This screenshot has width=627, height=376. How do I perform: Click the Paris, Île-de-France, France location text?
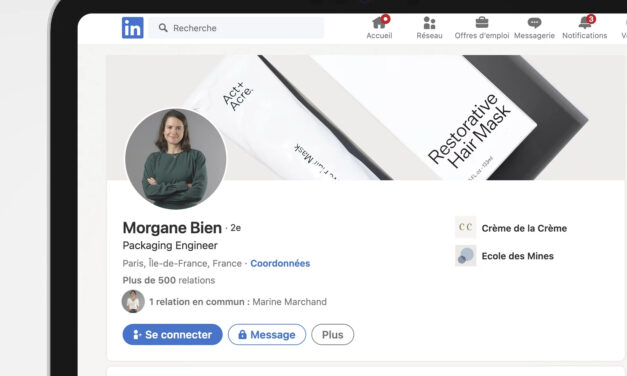(x=182, y=263)
